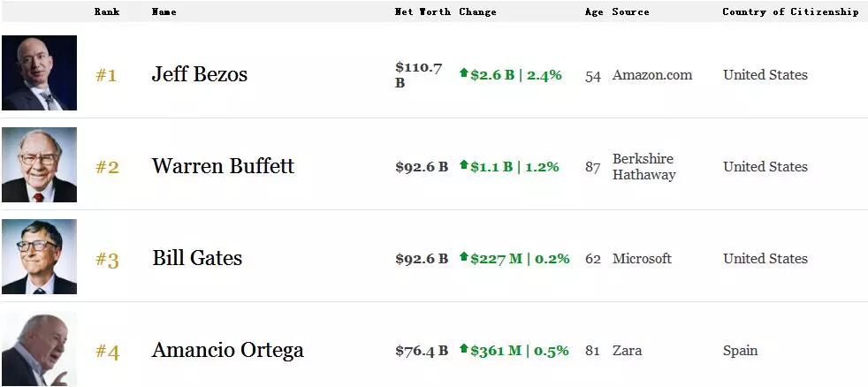Click green up arrow in Bill Gates row
The width and height of the screenshot is (868, 387).
[x=463, y=257]
